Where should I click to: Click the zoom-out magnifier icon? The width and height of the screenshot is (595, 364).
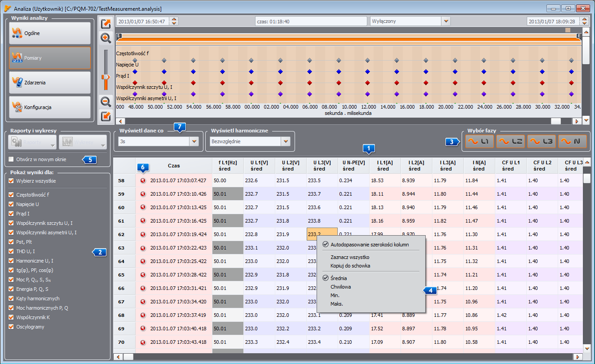[x=106, y=101]
